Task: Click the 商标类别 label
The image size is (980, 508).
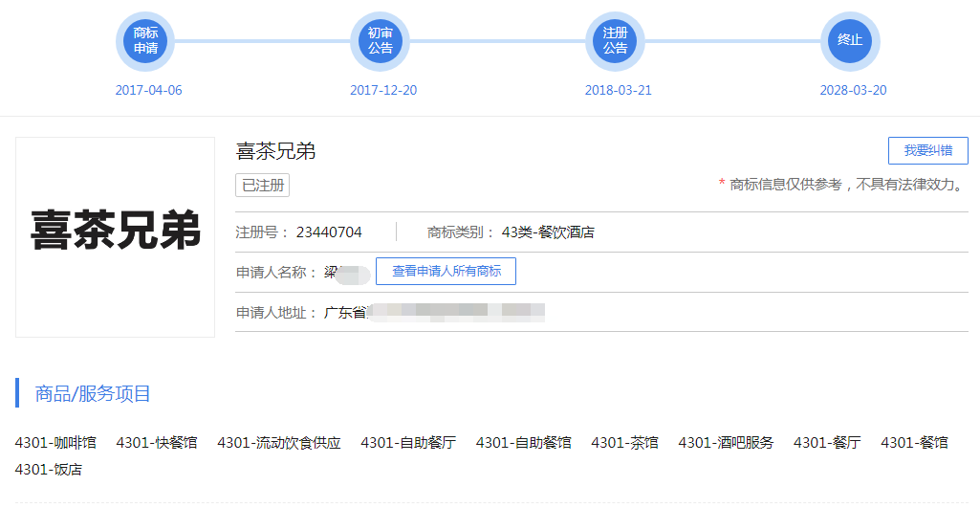Action: point(461,232)
